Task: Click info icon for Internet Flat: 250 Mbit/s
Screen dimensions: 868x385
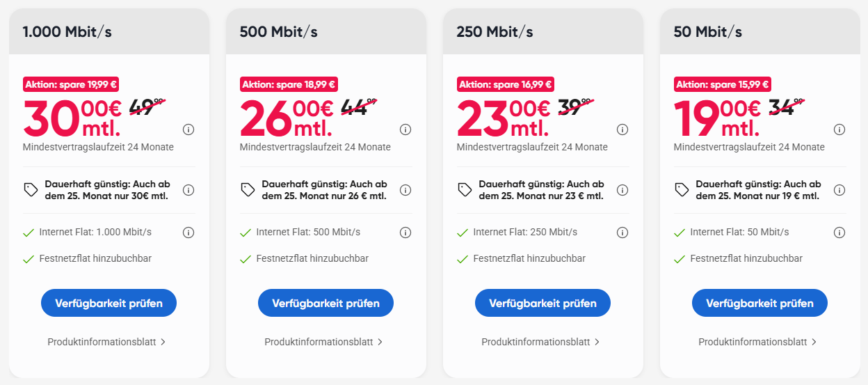Action: click(622, 233)
